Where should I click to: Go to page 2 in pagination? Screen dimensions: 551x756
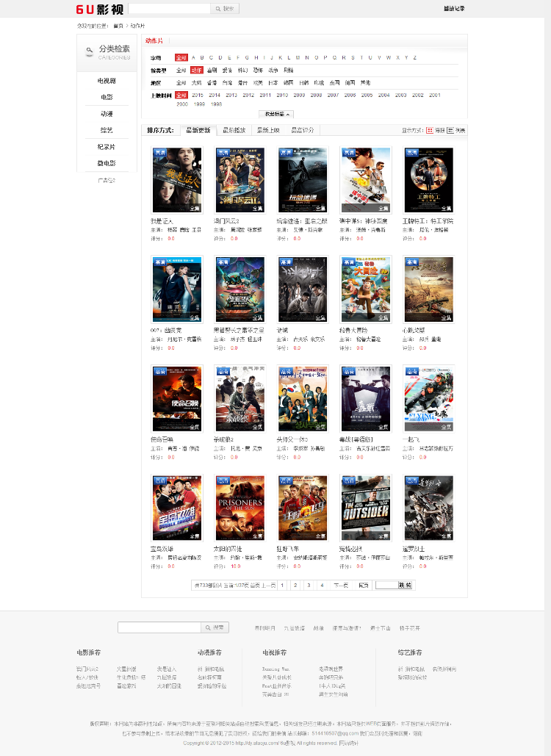295,586
